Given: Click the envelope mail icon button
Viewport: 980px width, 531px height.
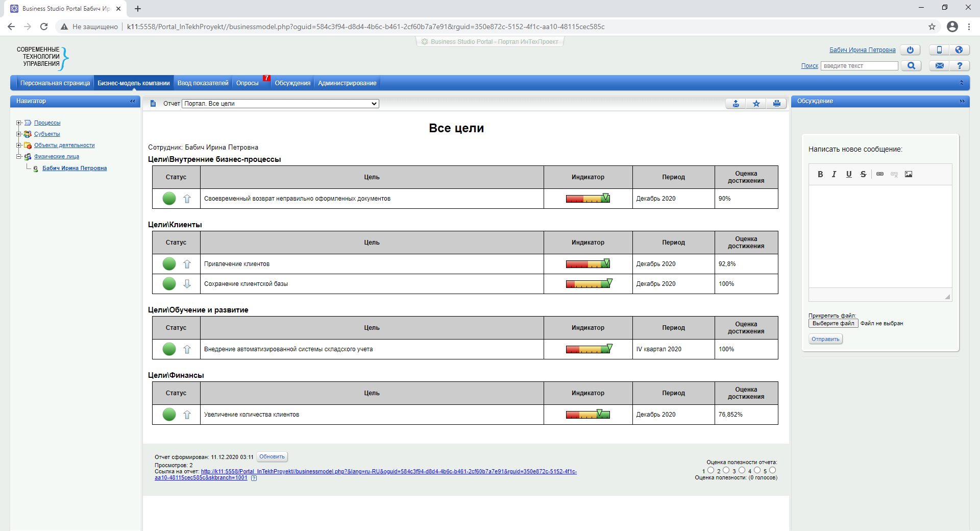Looking at the screenshot, I should point(939,66).
